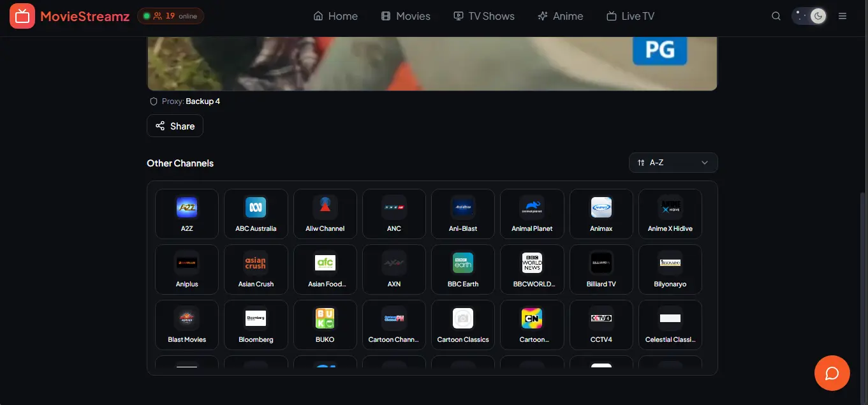Open the chat support bubble

point(832,372)
